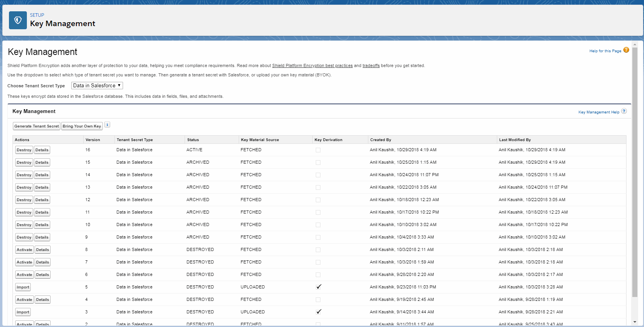Toggle Key Derivation checkbox for version 16
This screenshot has height=327, width=644.
[x=318, y=150]
